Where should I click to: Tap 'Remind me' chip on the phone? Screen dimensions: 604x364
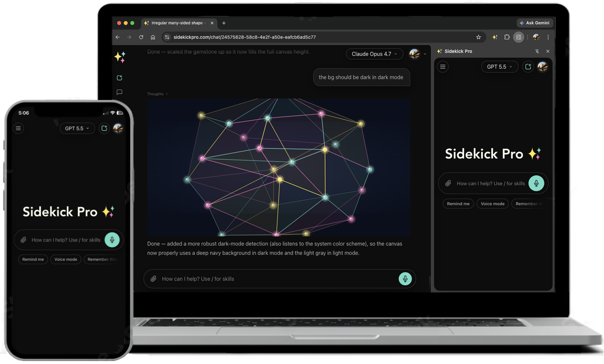coord(33,259)
